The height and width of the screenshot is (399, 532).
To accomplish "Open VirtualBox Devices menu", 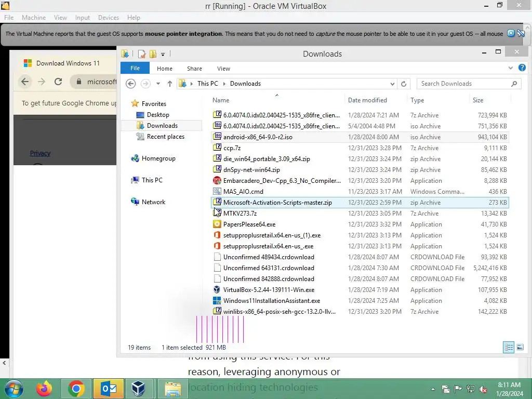I will tap(109, 17).
